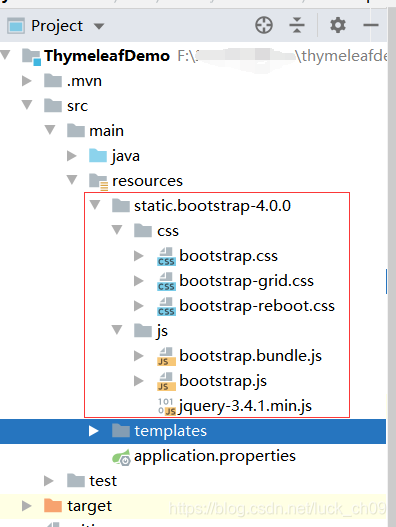Expand the target folder arrow
Image resolution: width=396 pixels, height=527 pixels.
click(x=27, y=505)
